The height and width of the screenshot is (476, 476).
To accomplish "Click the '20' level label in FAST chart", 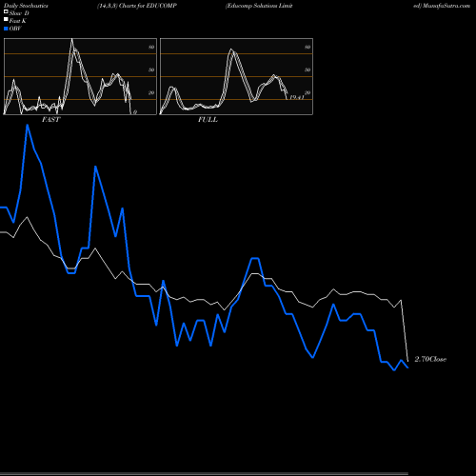I will [151, 92].
